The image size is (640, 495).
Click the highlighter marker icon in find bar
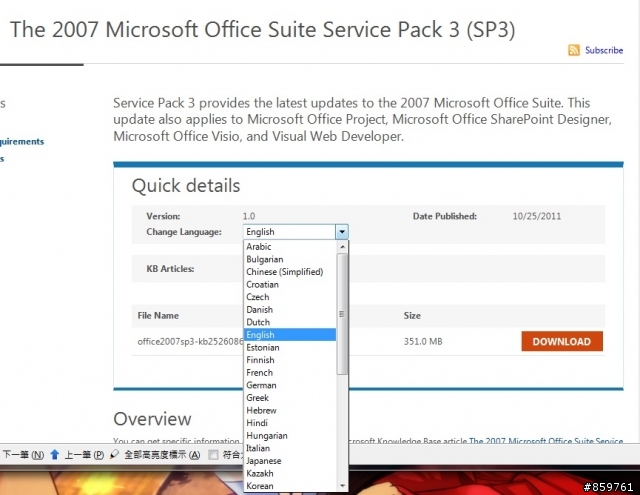[x=115, y=454]
